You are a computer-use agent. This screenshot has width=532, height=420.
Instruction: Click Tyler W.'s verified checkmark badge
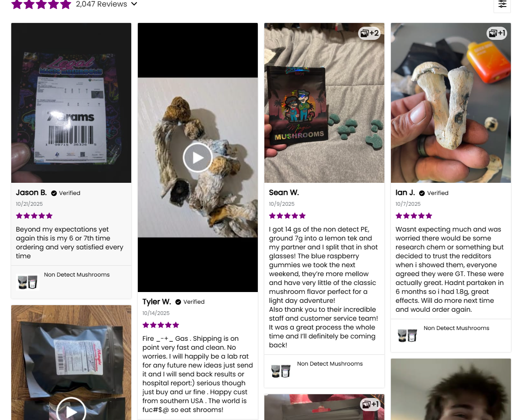[x=178, y=302]
